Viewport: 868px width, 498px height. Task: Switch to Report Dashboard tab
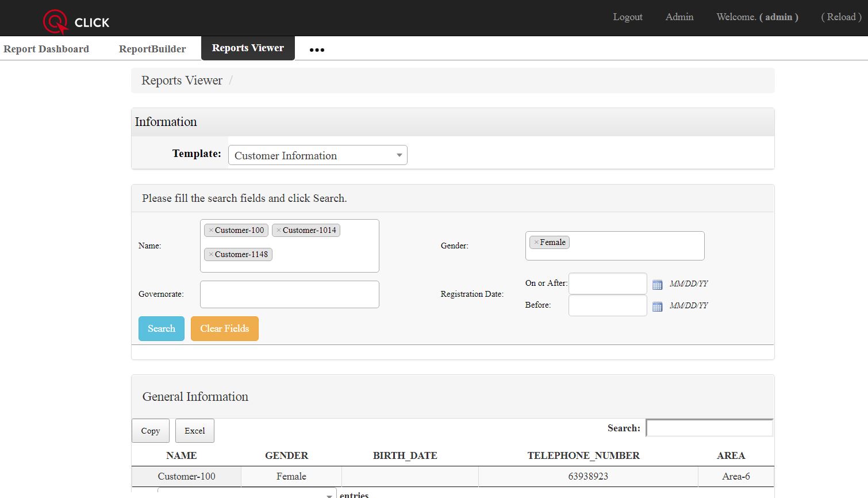point(46,49)
